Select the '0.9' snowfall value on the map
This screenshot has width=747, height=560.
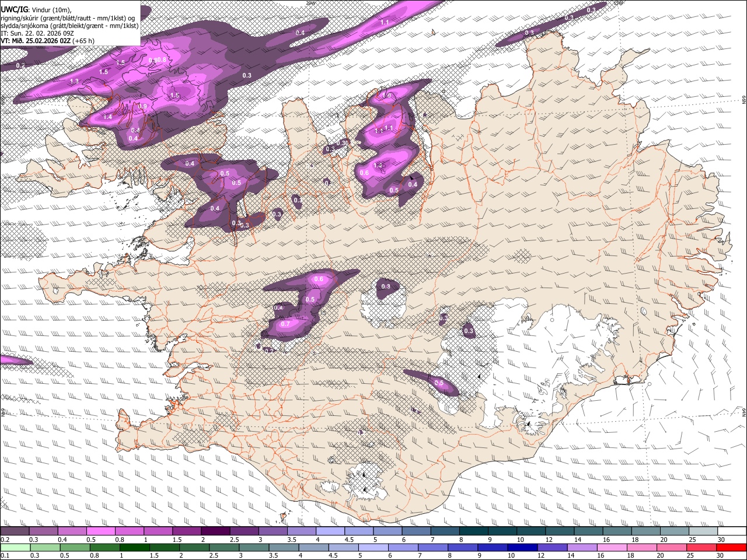142,106
